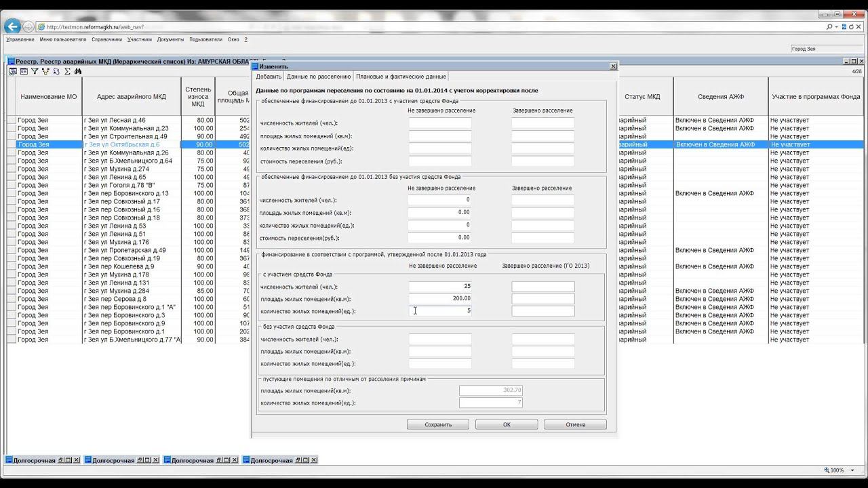Go forward with the browser forward arrow
Image resolution: width=868 pixels, height=488 pixels.
[28, 27]
